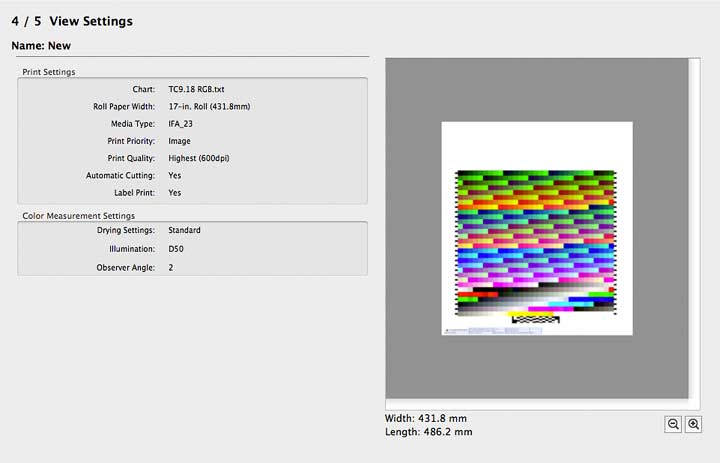Select the drying settings value Standard
Viewport: 720px width, 463px height.
pyautogui.click(x=184, y=230)
